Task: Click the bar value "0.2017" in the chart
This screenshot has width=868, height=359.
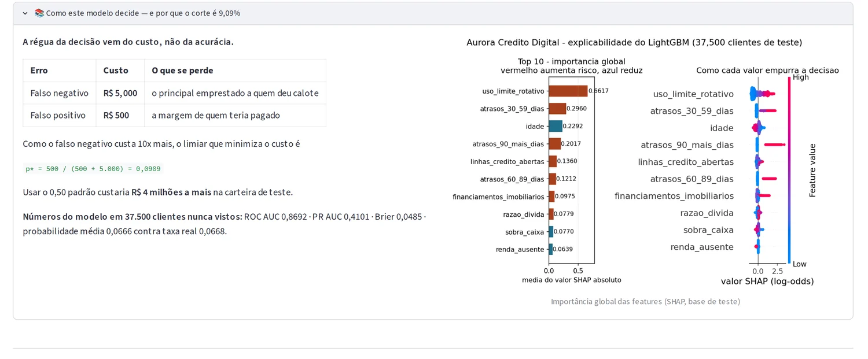Action: (x=571, y=143)
